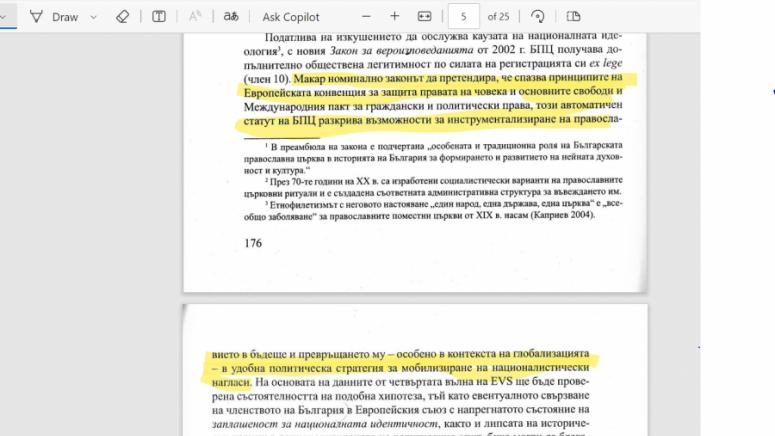The image size is (775, 436).
Task: Click the text "(член 10)"
Action: coord(267,79)
